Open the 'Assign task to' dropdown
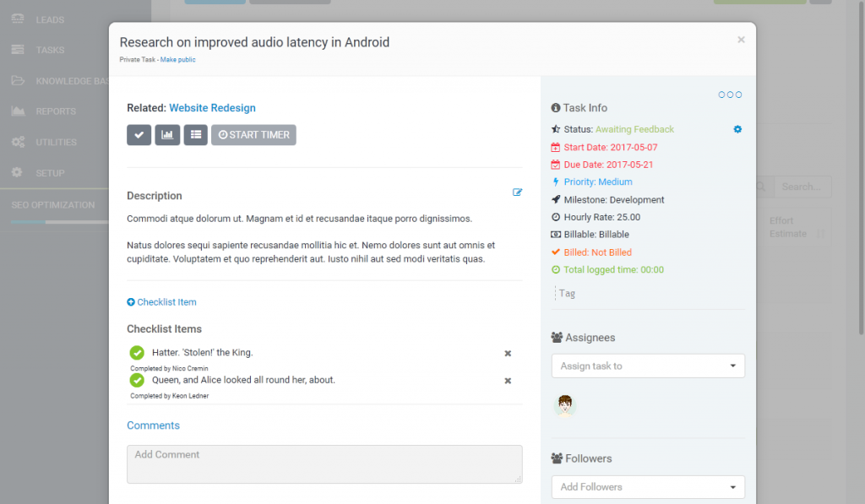This screenshot has width=865, height=504. 647,366
